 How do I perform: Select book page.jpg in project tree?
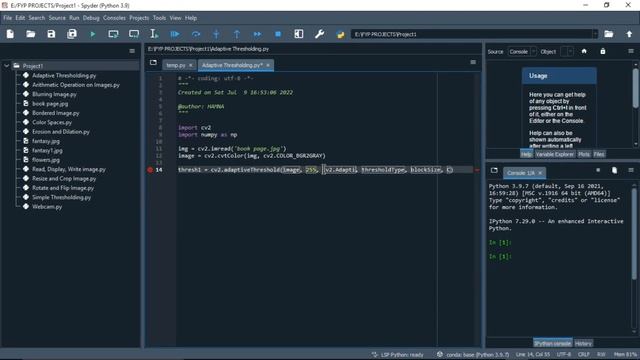(50, 104)
